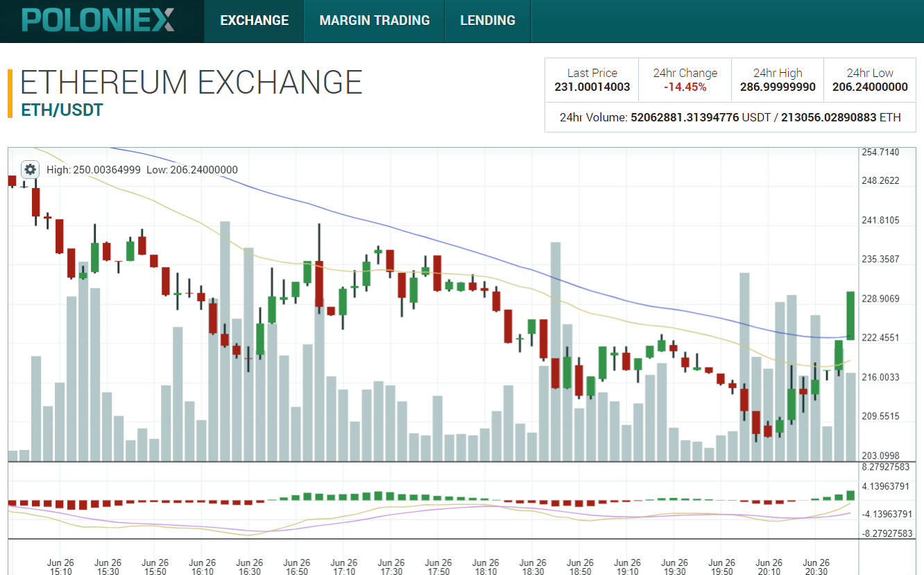Click time axis label Jun 26 18:10

coord(486,567)
